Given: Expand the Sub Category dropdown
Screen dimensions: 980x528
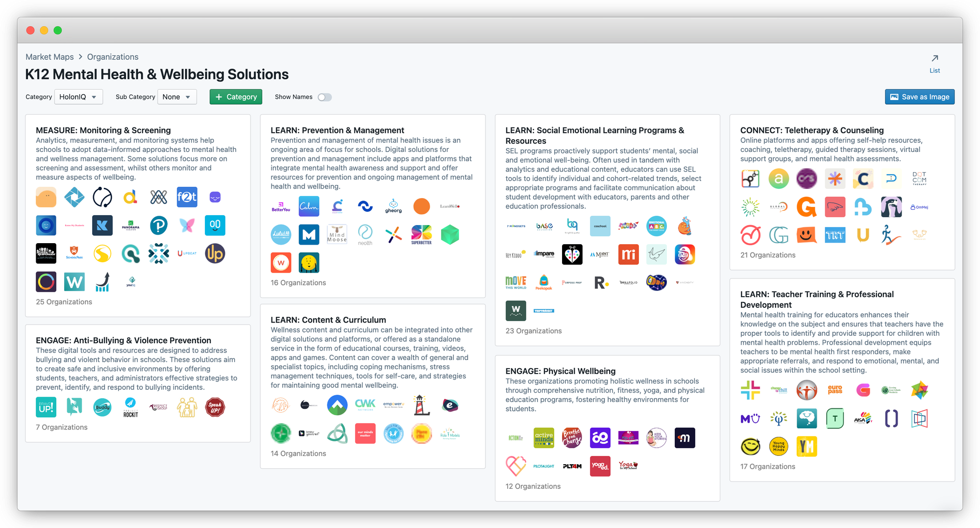Looking at the screenshot, I should point(177,97).
